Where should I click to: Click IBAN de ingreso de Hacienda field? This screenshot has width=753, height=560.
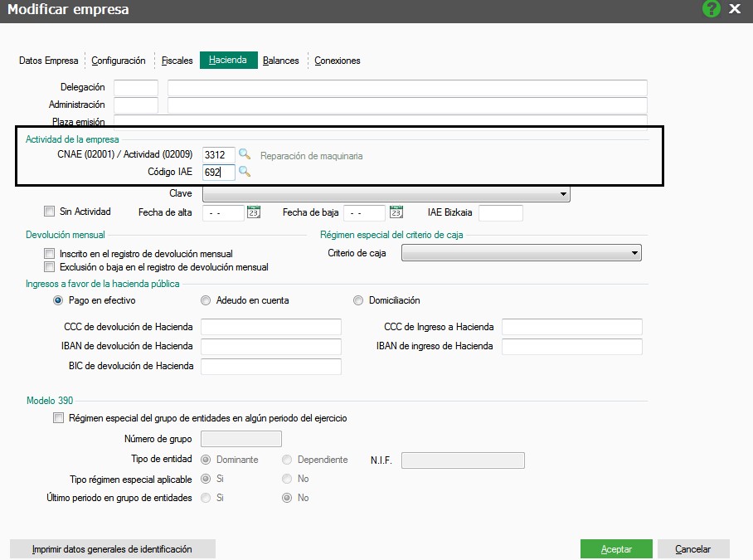point(572,346)
